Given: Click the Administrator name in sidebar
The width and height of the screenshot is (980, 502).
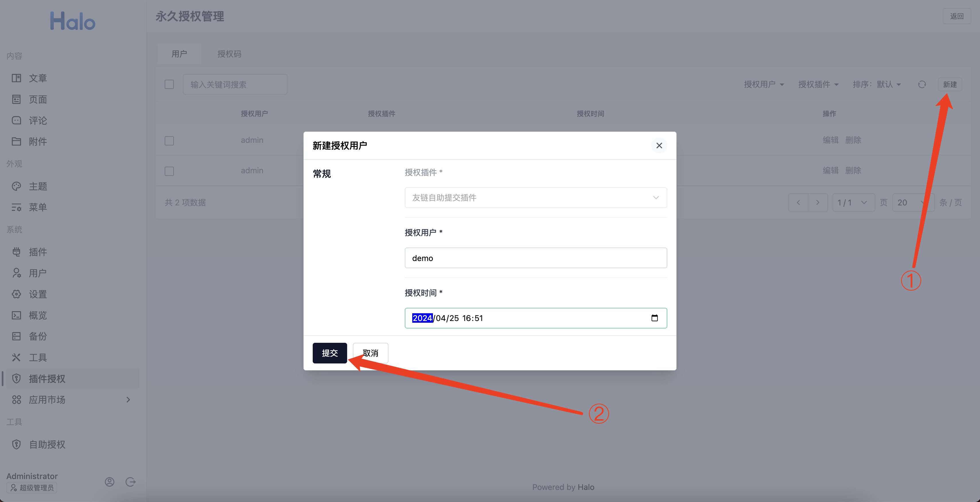Looking at the screenshot, I should click(32, 476).
